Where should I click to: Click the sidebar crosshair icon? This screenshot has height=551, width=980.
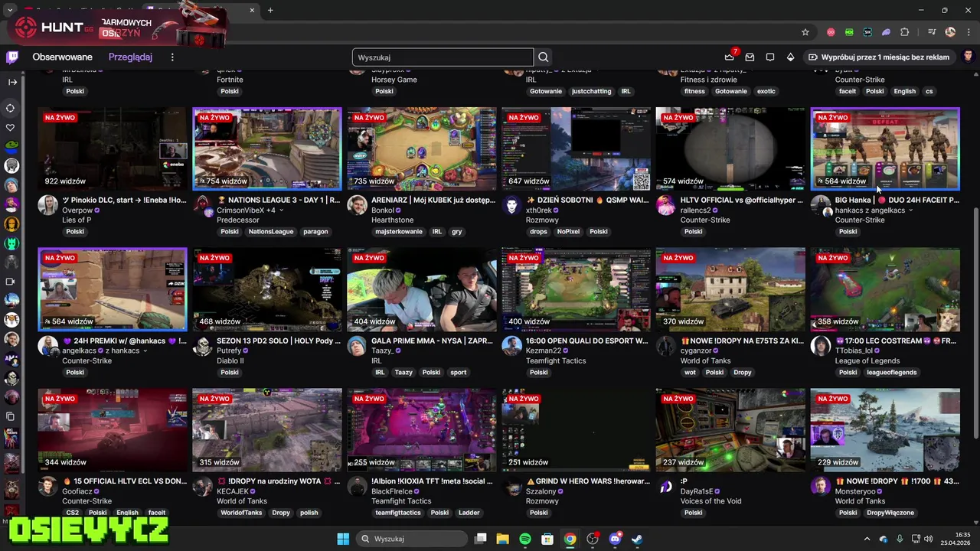11,108
